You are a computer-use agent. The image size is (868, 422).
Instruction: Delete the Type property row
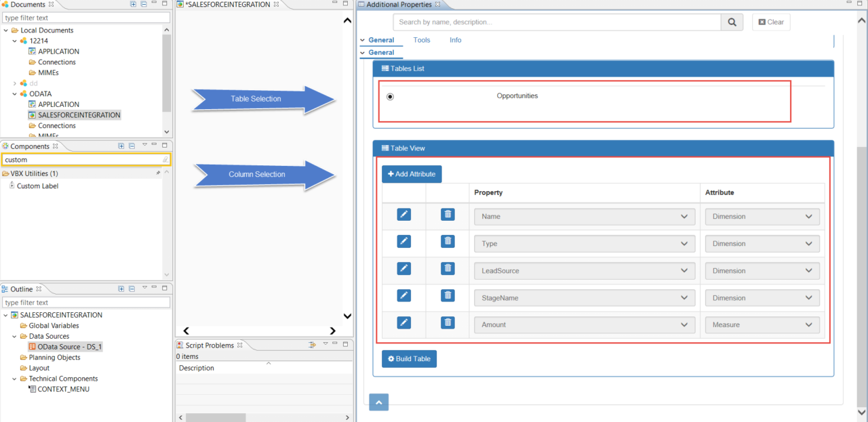[447, 241]
